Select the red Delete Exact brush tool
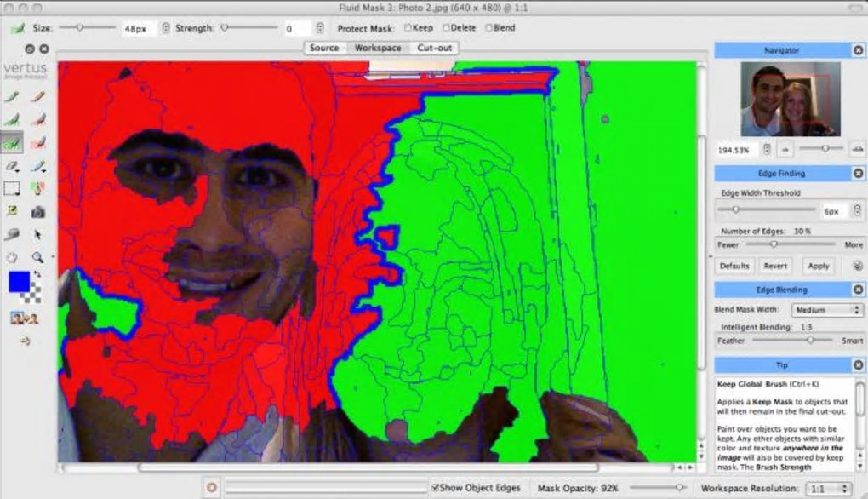 pos(38,97)
